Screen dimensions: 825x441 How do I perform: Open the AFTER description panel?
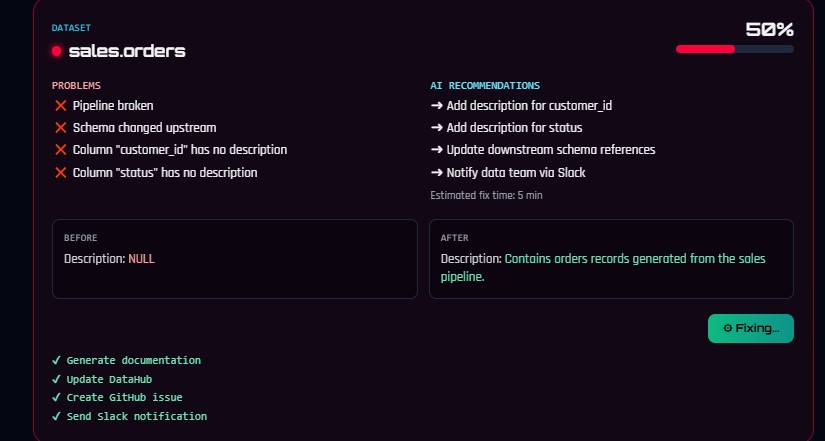point(611,259)
